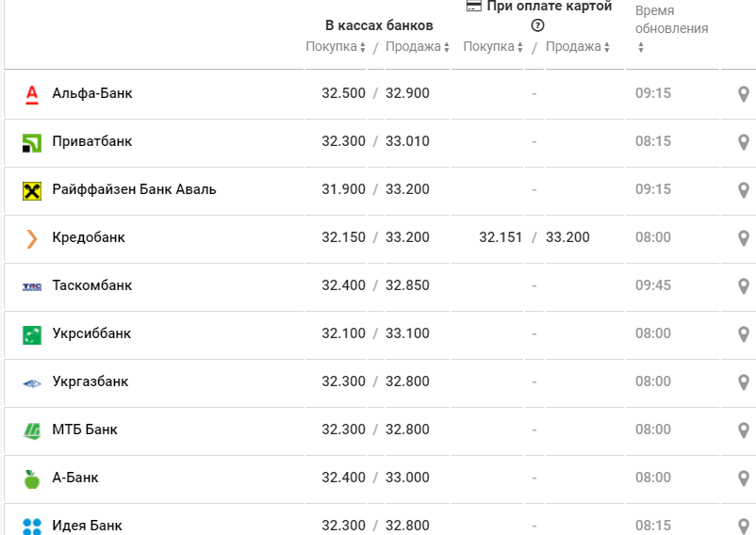Open the card payment help question icon
Screen dimensions: 756x535
point(537,25)
